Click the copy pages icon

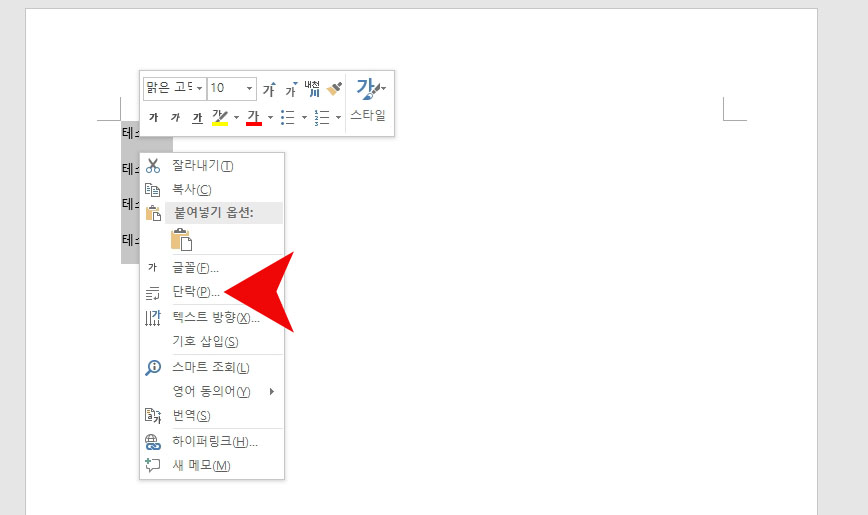click(x=153, y=190)
